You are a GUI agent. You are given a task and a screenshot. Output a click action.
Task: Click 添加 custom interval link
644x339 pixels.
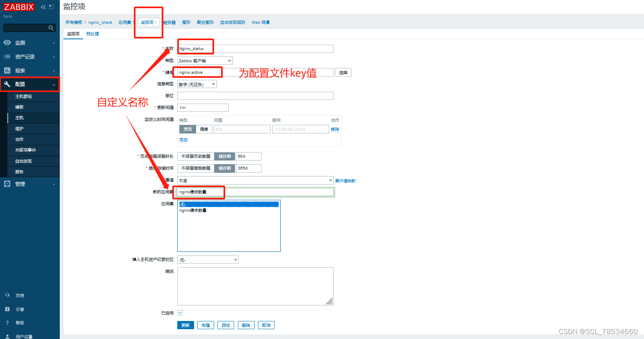point(183,140)
